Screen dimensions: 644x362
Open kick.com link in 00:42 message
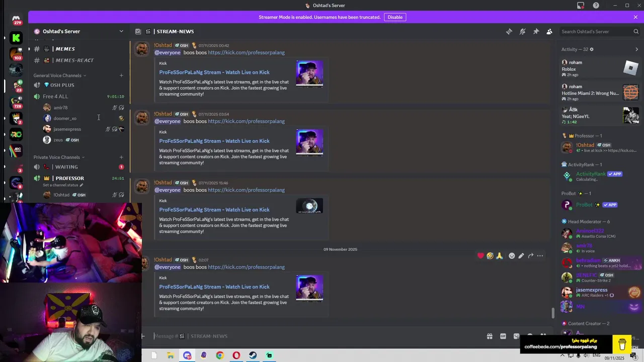tap(246, 52)
